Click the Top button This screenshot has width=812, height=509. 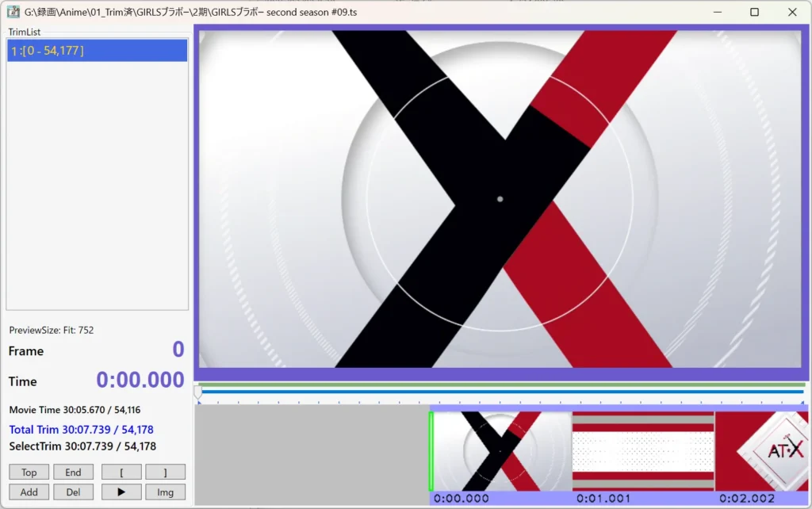point(29,473)
